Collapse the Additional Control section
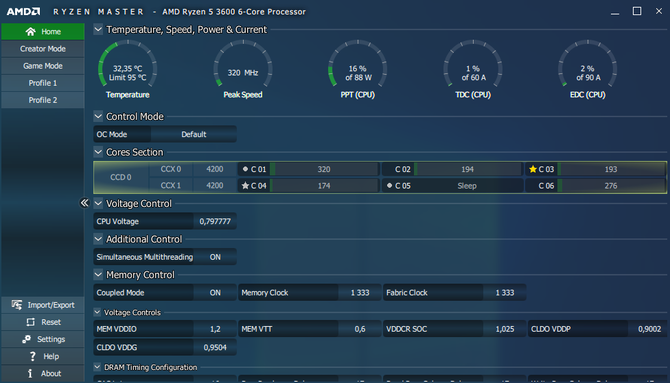 click(98, 239)
